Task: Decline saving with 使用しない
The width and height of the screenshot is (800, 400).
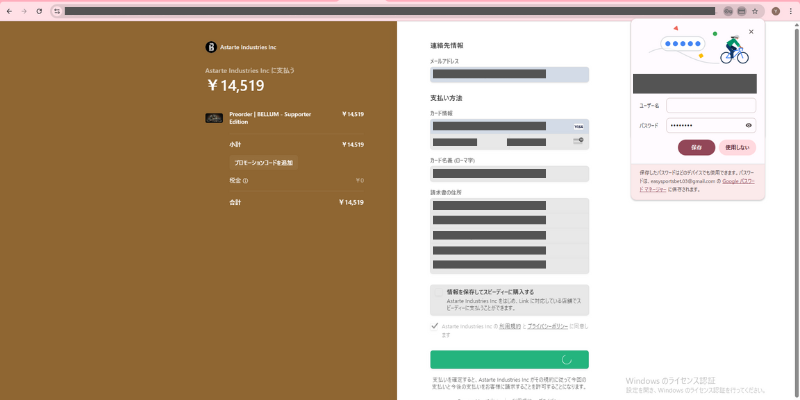Action: pos(737,147)
